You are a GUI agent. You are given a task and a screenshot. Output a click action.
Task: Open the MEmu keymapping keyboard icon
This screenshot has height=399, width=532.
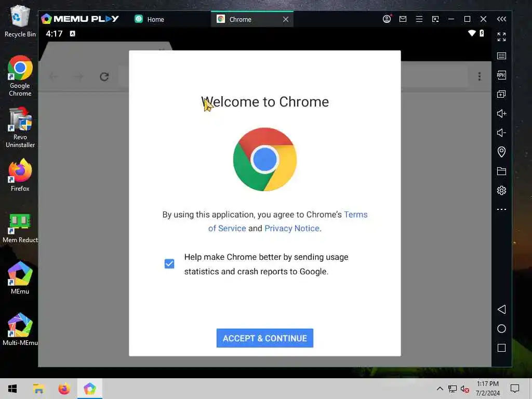click(x=501, y=56)
